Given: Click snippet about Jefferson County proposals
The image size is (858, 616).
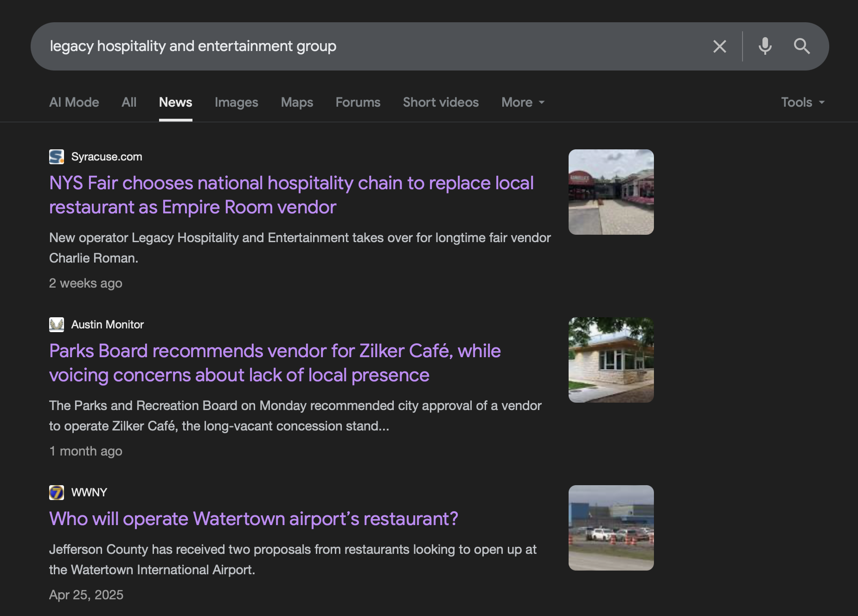Looking at the screenshot, I should click(x=293, y=559).
